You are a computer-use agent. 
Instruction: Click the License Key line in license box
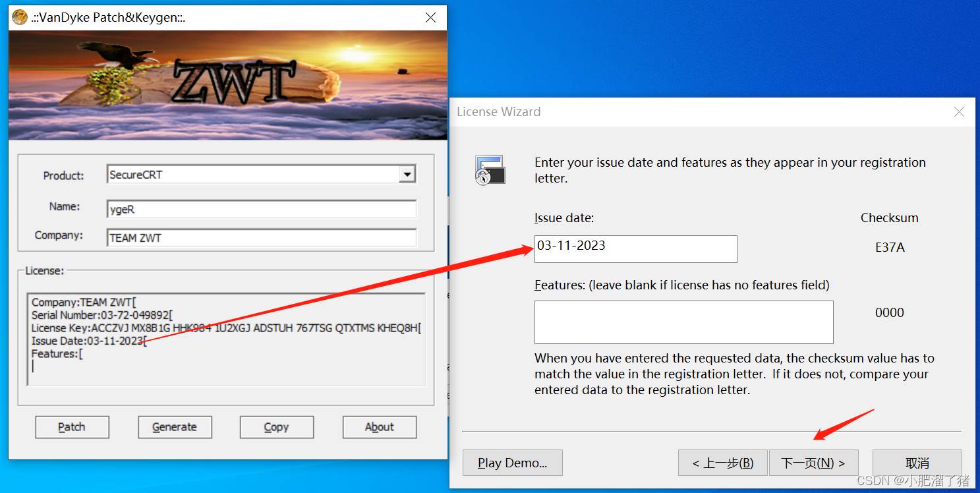tap(226, 328)
